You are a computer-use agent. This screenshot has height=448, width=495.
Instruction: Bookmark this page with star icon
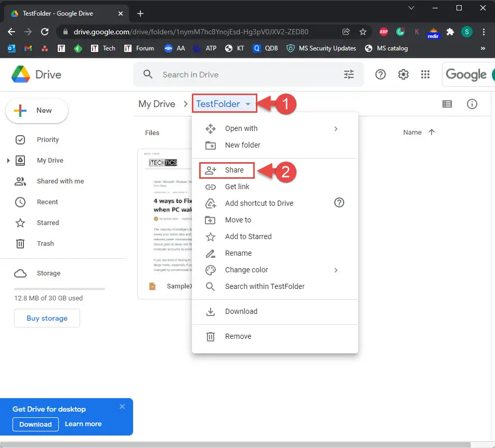363,32
